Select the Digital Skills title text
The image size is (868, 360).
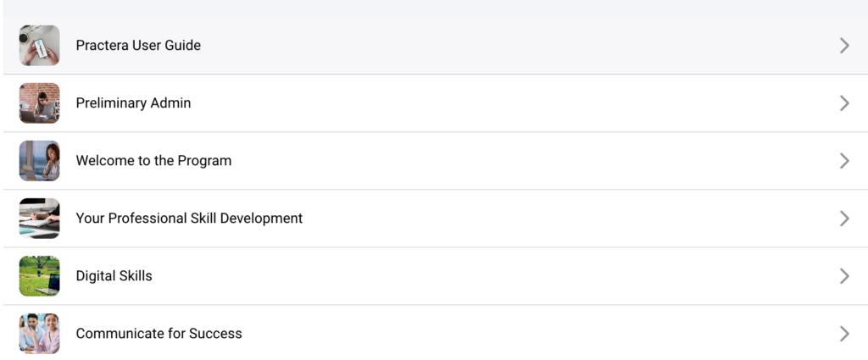coord(114,276)
